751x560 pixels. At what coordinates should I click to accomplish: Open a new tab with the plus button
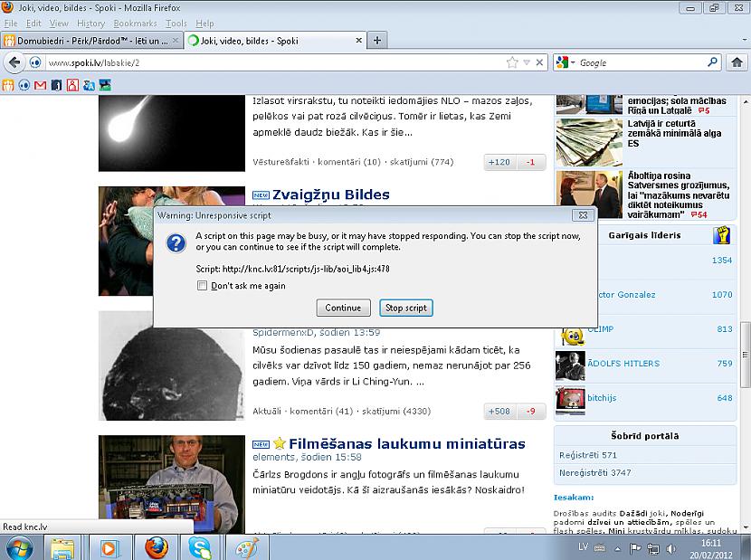377,40
